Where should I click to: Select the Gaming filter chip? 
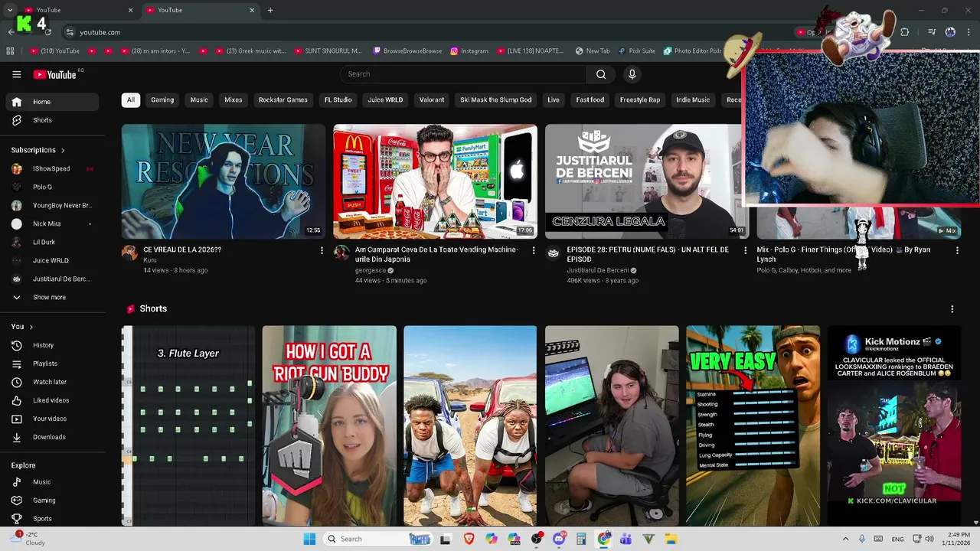pyautogui.click(x=162, y=99)
